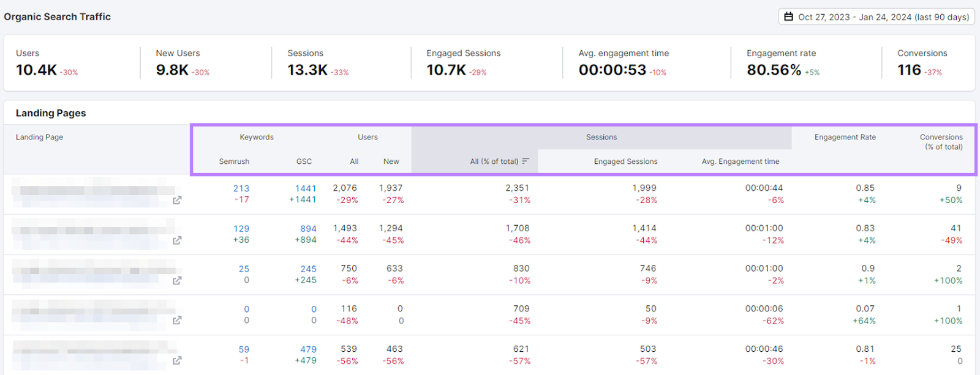Click the Conversions (% of total) column header
The image size is (980, 375).
click(x=941, y=141)
